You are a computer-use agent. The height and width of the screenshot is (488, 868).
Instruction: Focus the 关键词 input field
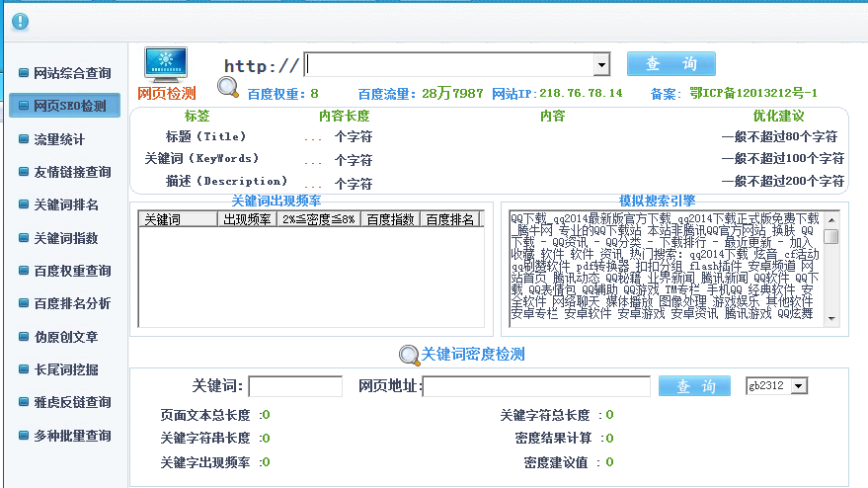(295, 386)
